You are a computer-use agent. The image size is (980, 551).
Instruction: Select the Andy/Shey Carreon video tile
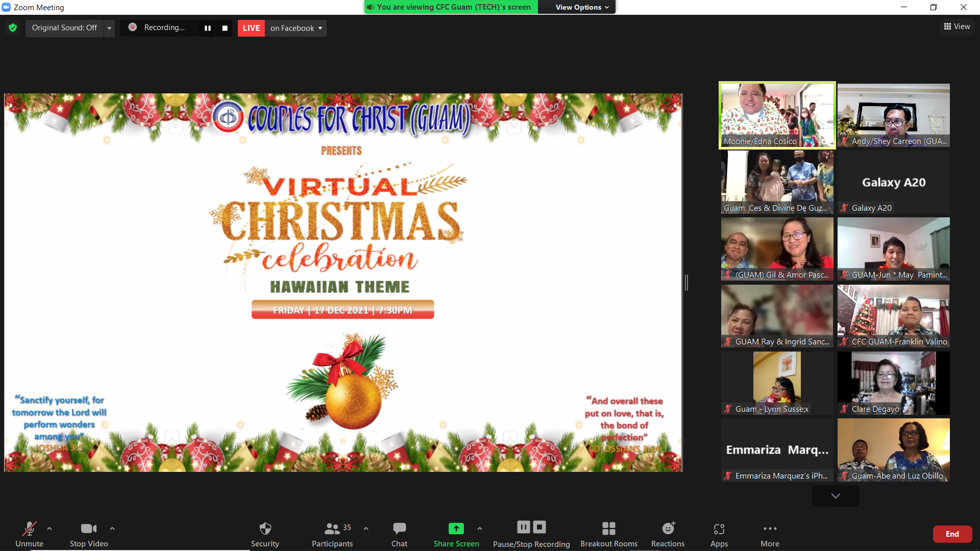tap(893, 115)
